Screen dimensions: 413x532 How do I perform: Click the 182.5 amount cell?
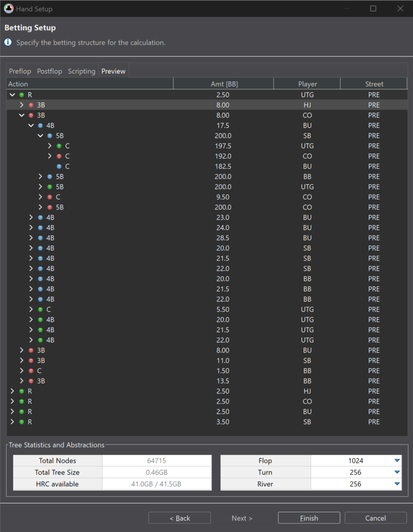pyautogui.click(x=223, y=166)
